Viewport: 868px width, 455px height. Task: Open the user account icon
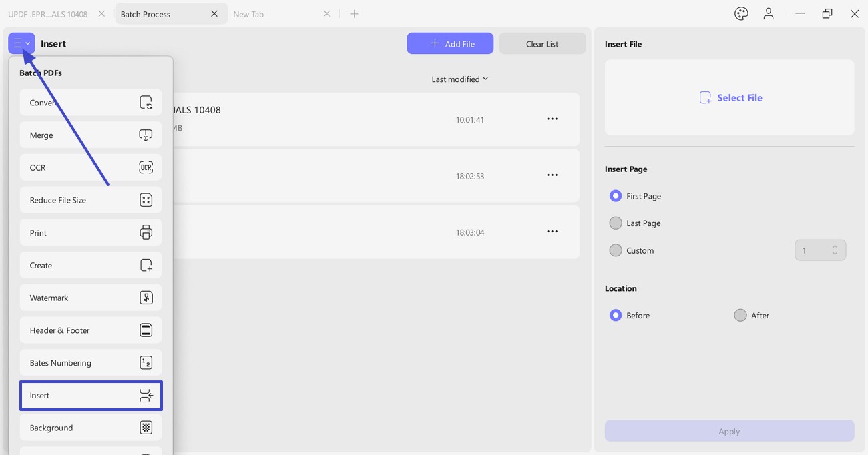pyautogui.click(x=769, y=13)
